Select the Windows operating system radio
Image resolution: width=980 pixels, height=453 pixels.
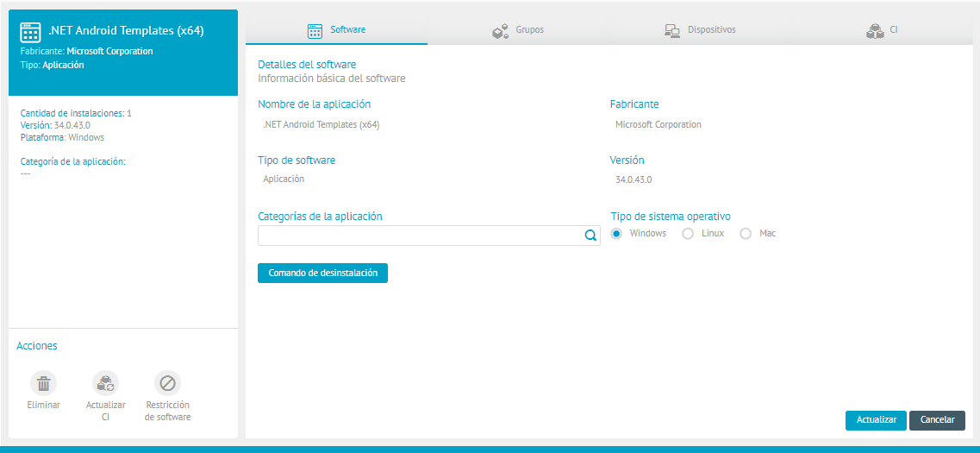[x=616, y=234]
